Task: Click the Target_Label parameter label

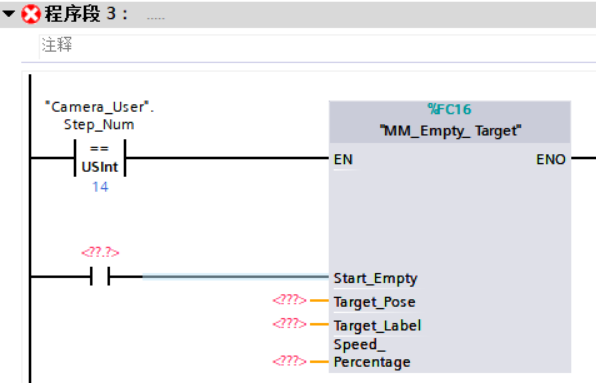Action: (377, 326)
